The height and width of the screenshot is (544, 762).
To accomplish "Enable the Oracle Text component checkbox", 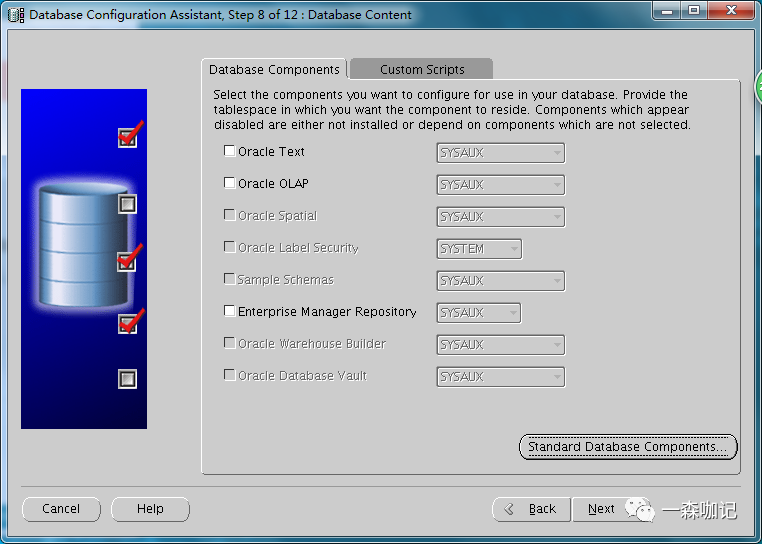I will pyautogui.click(x=229, y=151).
